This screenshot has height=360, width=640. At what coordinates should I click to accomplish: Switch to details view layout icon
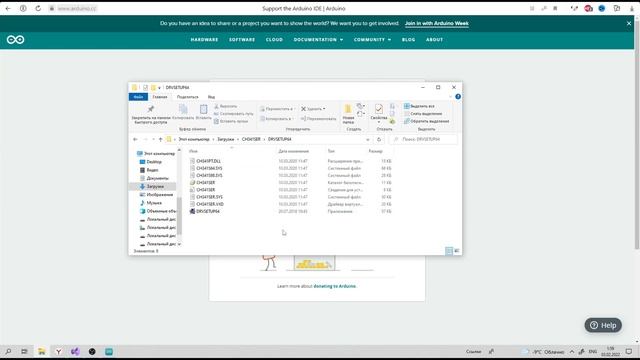click(x=449, y=251)
